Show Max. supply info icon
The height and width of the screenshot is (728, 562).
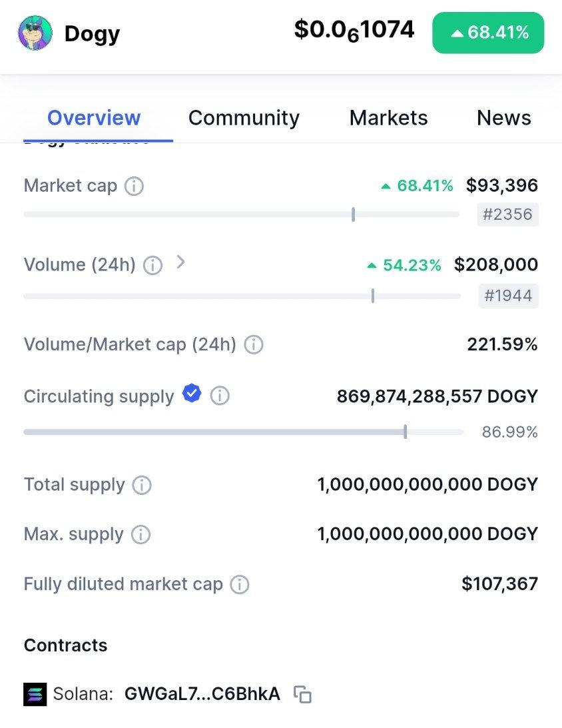tap(140, 534)
